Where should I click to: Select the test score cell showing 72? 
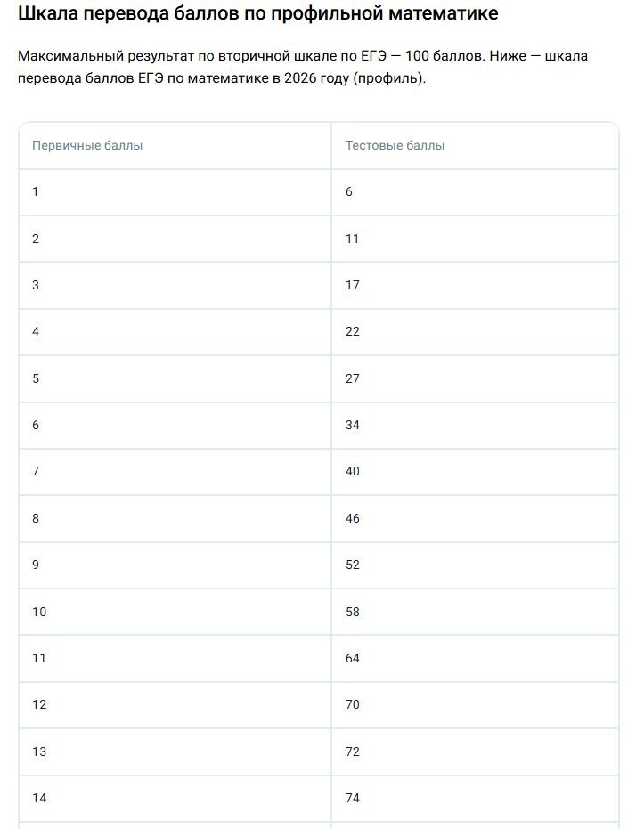tap(475, 752)
